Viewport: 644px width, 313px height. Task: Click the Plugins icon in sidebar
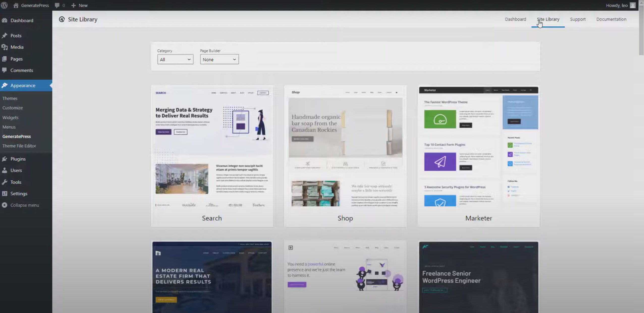pyautogui.click(x=5, y=159)
